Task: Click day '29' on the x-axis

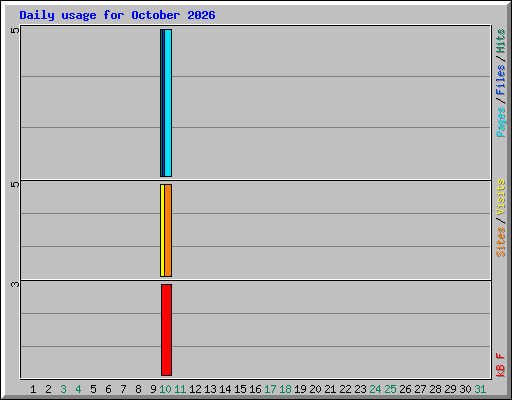Action: coord(450,389)
